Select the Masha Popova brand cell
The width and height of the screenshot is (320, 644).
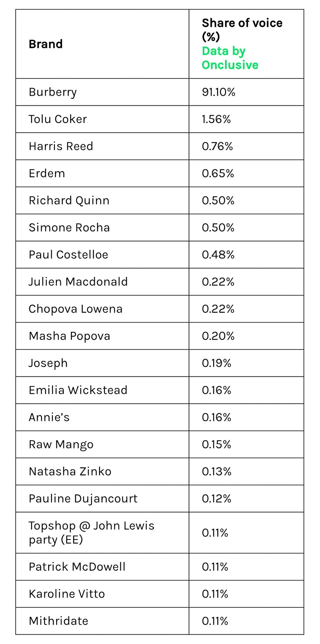coord(70,336)
